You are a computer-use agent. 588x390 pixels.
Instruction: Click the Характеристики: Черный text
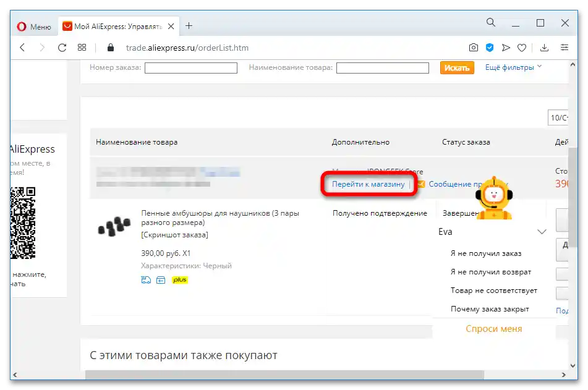tap(186, 266)
